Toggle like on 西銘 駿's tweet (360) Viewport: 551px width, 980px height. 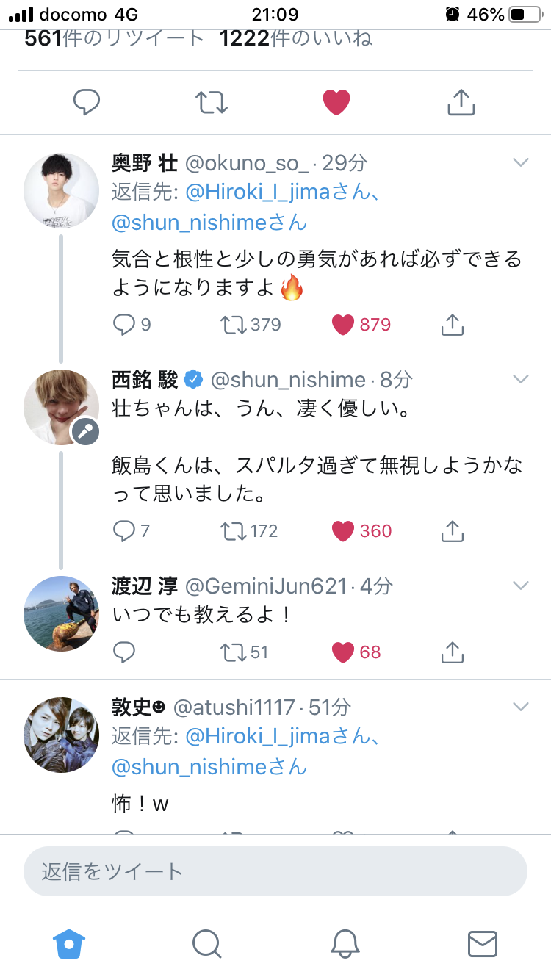343,530
